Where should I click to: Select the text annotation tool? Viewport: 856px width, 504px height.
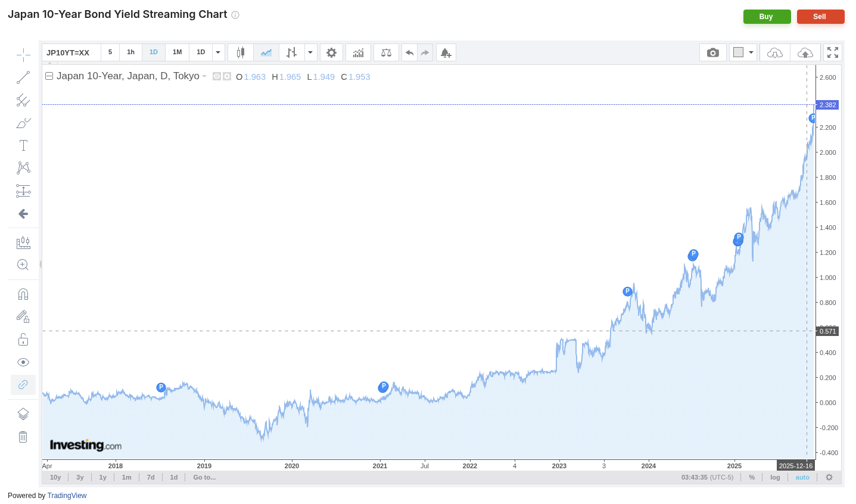click(23, 145)
